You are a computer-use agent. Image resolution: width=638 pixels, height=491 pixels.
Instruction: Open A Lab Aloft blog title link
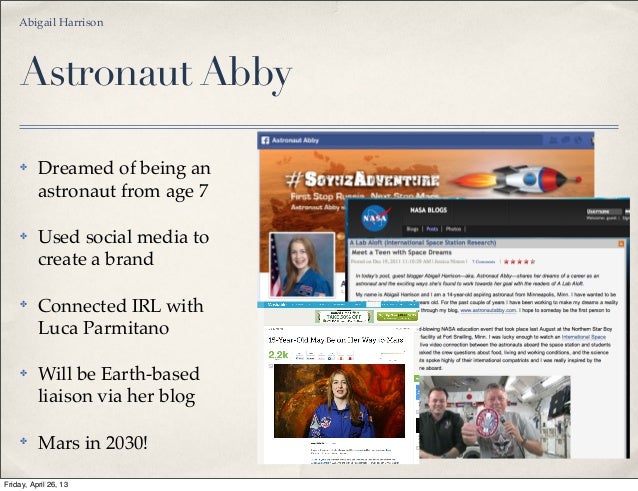[x=423, y=243]
